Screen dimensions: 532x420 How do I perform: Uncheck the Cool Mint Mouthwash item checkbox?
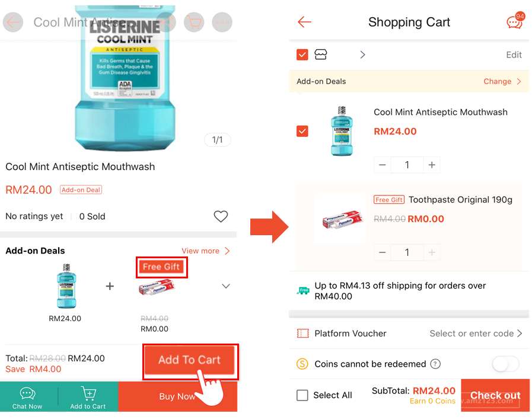pyautogui.click(x=302, y=131)
